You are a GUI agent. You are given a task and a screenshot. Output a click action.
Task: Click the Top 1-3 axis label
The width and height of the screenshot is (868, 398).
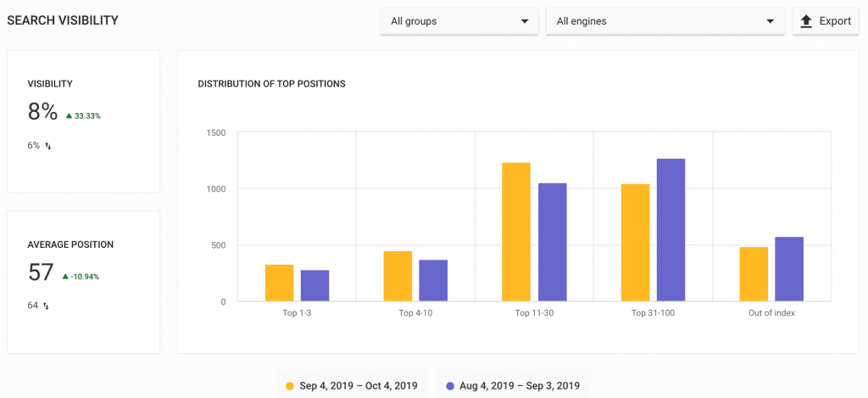[297, 312]
